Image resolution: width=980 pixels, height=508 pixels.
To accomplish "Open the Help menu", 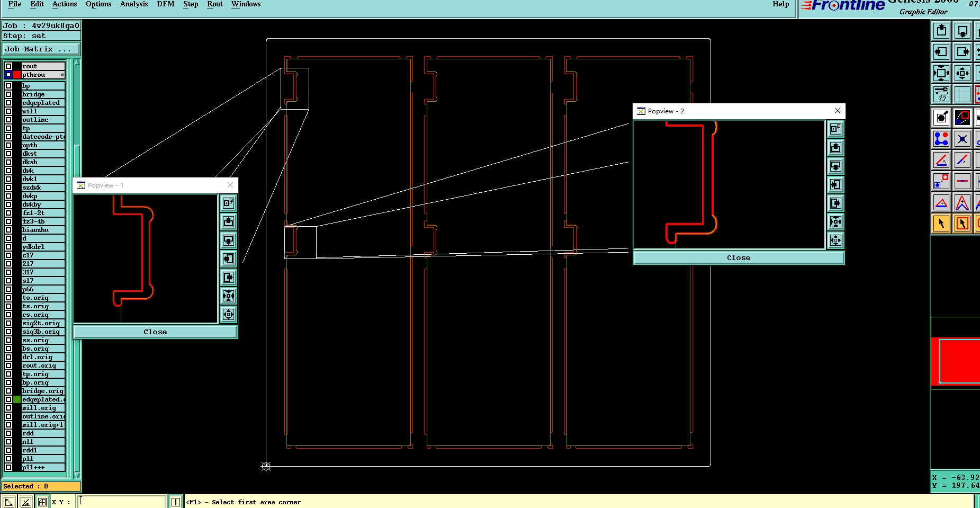I will coord(781,4).
